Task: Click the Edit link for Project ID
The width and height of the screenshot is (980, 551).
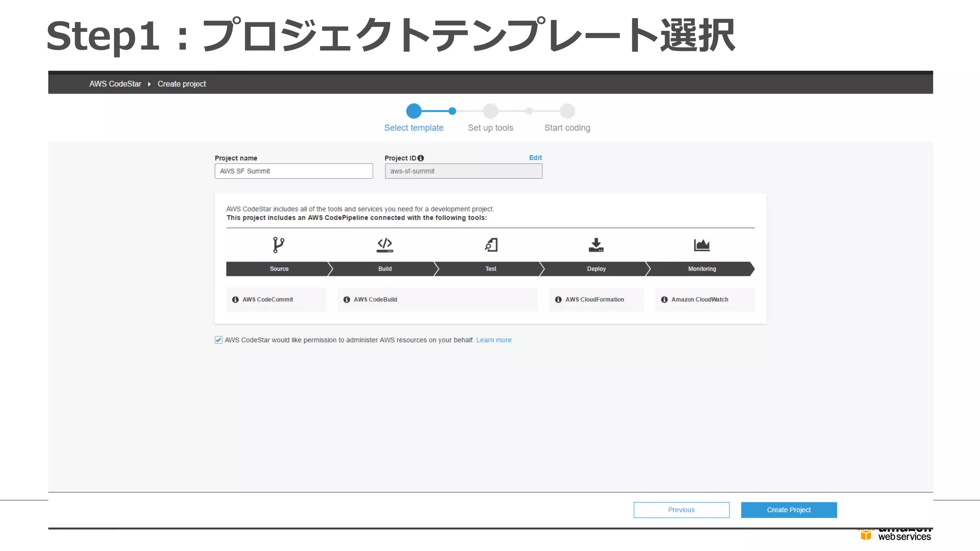Action: click(535, 157)
